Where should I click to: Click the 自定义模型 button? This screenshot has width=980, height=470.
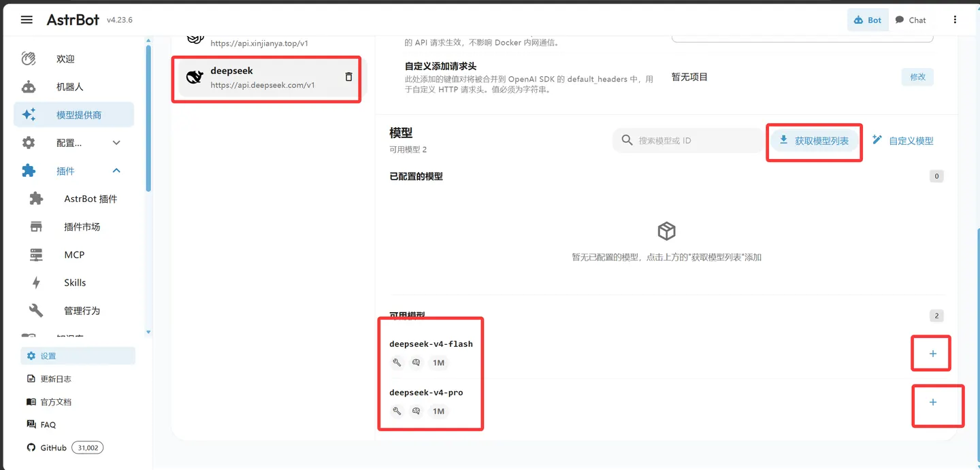tap(903, 141)
